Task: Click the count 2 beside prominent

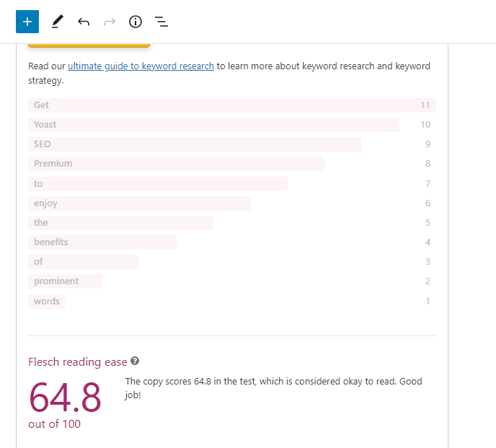Action: [x=428, y=281]
